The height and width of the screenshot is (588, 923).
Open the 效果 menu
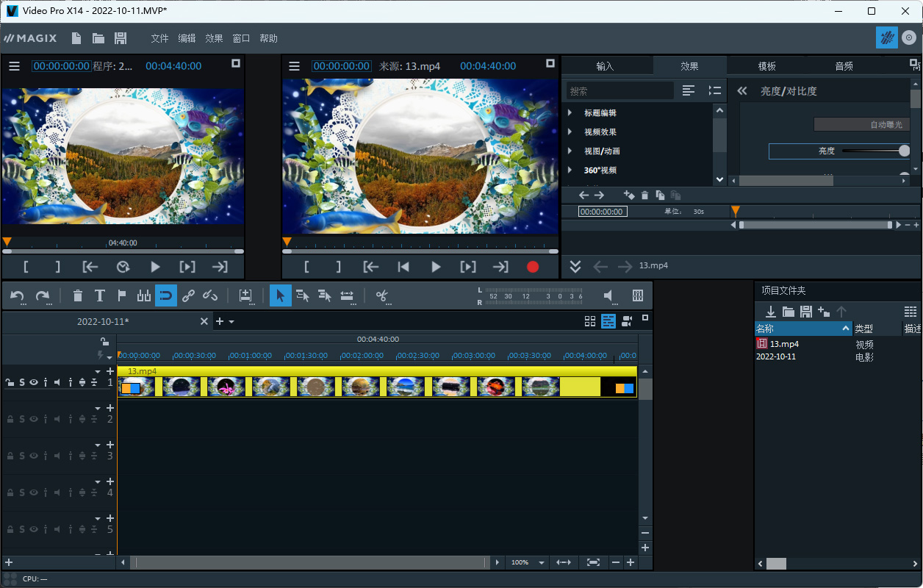214,38
